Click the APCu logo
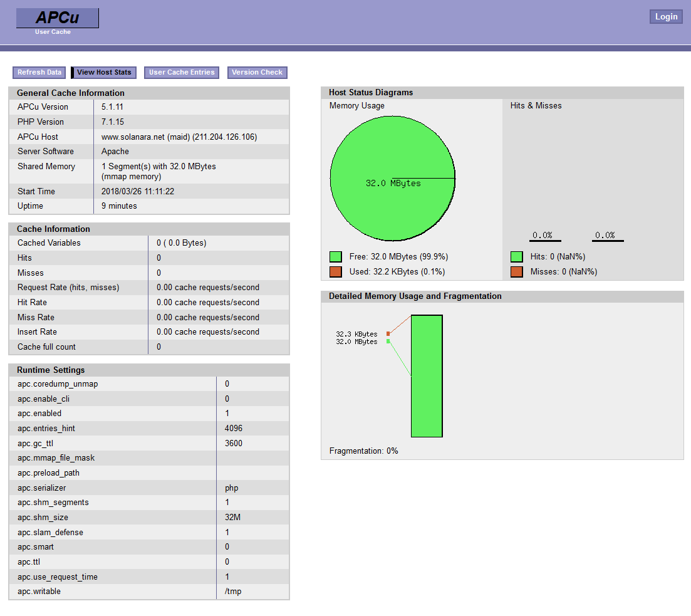This screenshot has height=616, width=691. coord(57,18)
